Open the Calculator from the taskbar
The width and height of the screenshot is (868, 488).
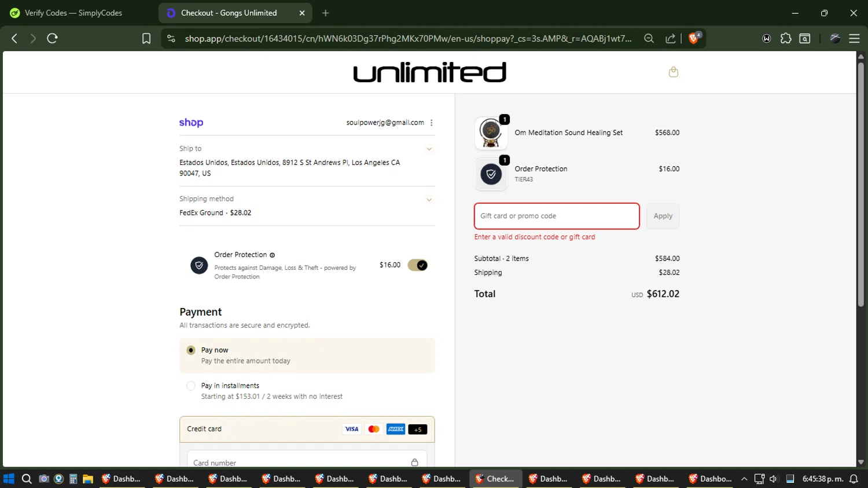[73, 479]
